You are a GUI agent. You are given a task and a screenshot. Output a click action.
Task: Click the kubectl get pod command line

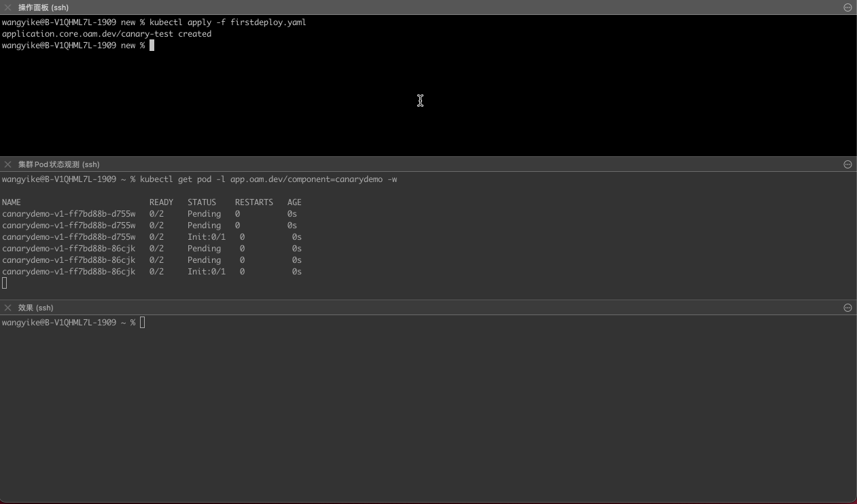pos(268,179)
